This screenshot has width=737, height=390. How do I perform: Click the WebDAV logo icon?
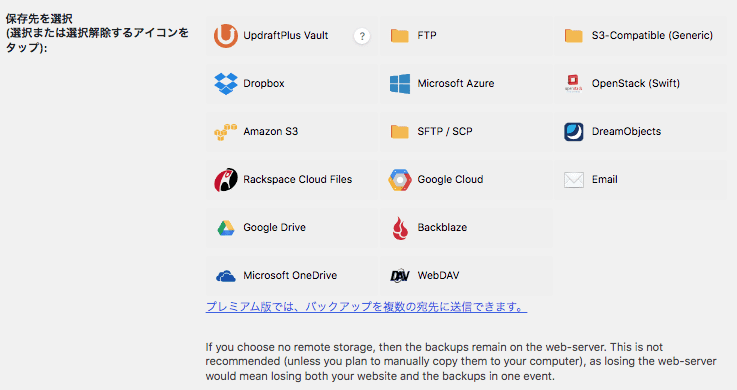coord(400,276)
